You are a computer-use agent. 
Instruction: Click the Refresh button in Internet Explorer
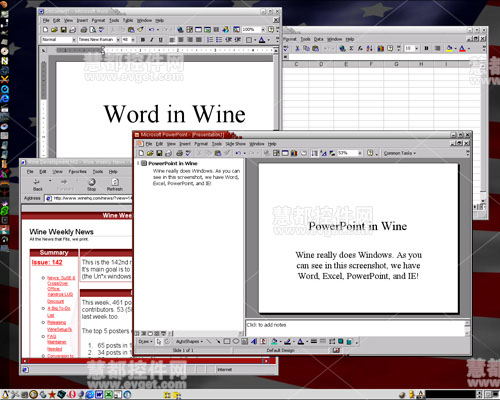(x=115, y=184)
